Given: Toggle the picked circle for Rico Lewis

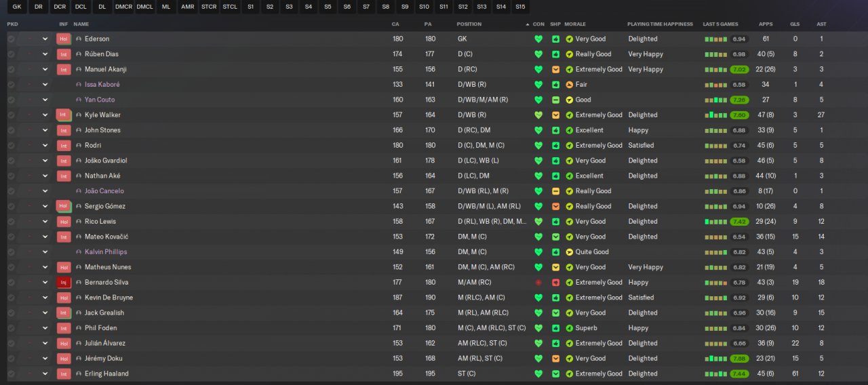Looking at the screenshot, I should coord(11,222).
